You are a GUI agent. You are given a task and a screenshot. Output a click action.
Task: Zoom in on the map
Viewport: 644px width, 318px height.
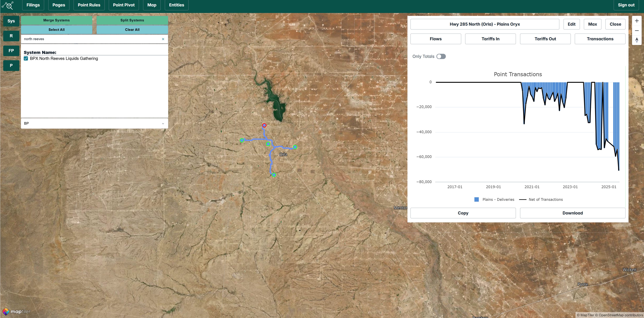pos(636,21)
